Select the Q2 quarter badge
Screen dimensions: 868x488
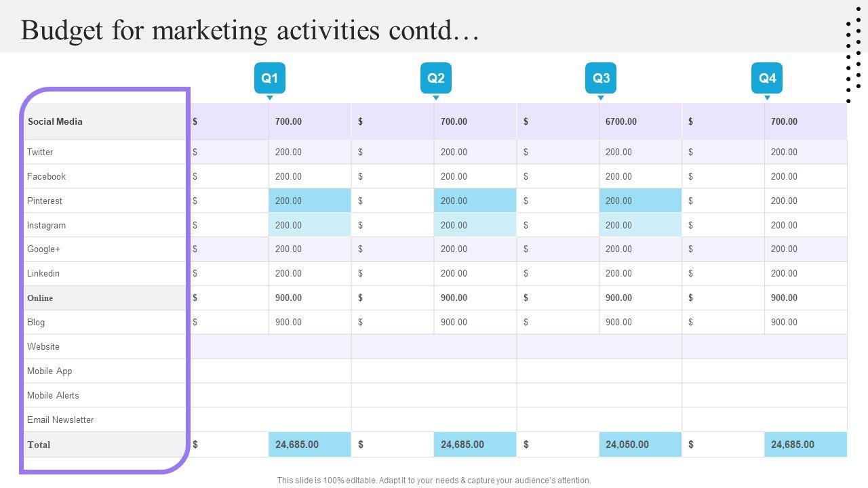pyautogui.click(x=435, y=78)
